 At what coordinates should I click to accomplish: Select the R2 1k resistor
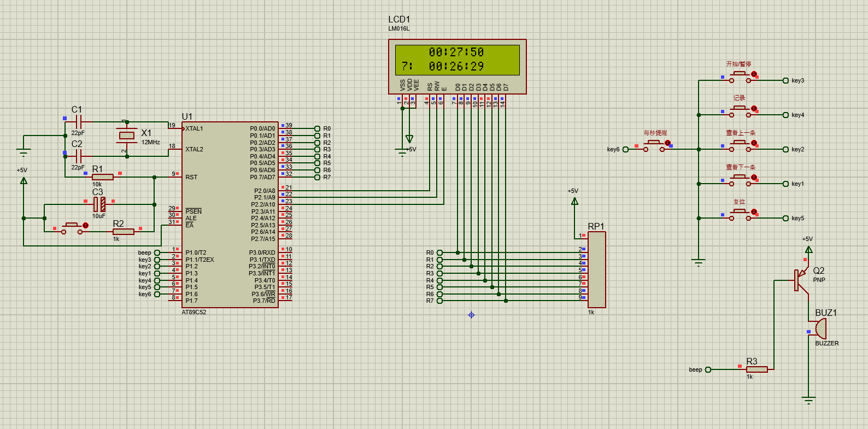124,232
